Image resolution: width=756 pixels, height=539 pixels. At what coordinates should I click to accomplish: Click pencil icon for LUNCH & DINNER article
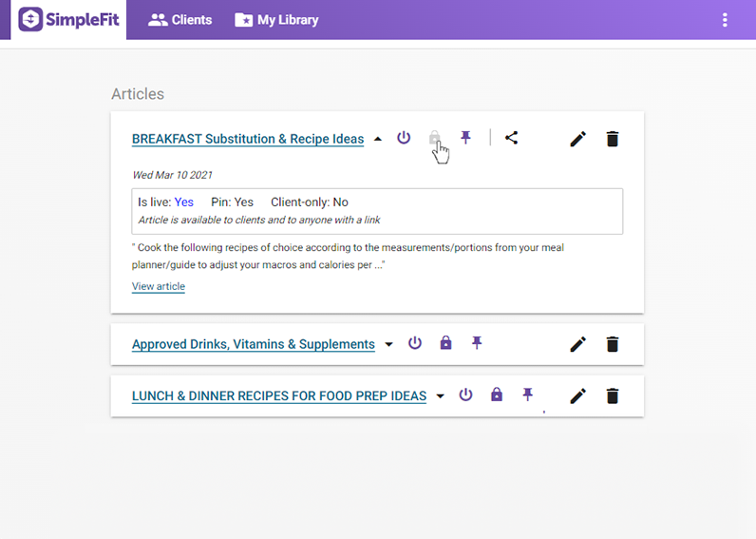pyautogui.click(x=577, y=395)
